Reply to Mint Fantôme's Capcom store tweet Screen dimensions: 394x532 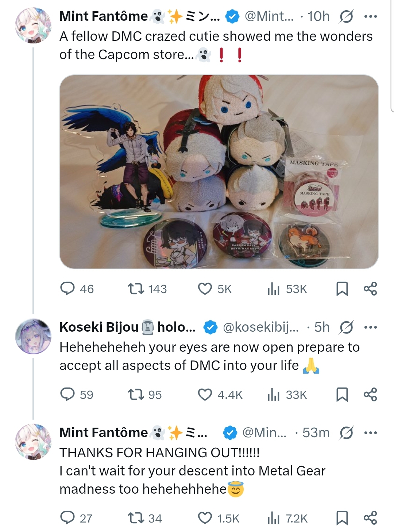coord(67,289)
